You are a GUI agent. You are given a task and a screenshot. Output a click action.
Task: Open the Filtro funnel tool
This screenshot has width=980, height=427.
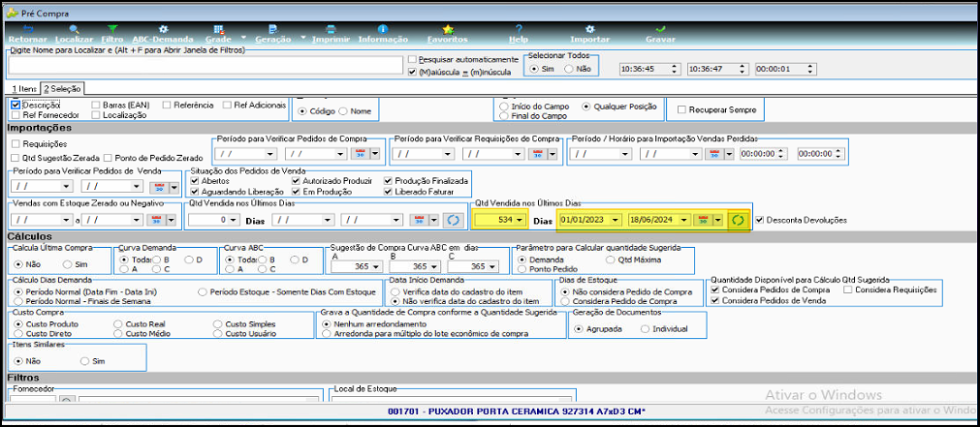click(112, 29)
